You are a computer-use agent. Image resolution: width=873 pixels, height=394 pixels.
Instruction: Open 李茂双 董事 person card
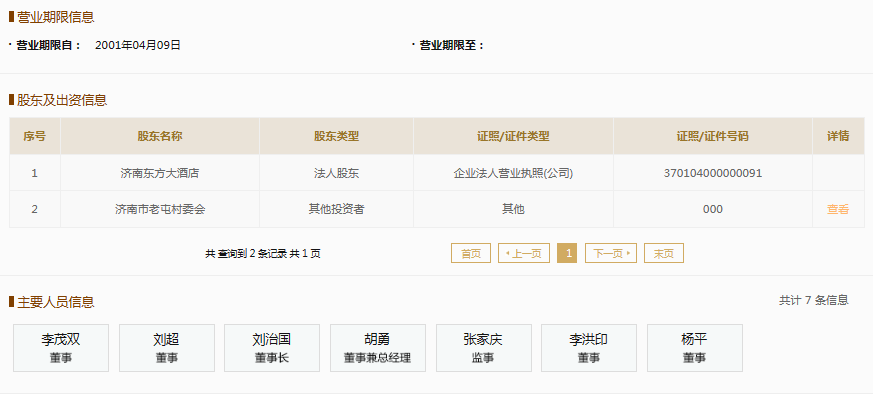pyautogui.click(x=61, y=348)
